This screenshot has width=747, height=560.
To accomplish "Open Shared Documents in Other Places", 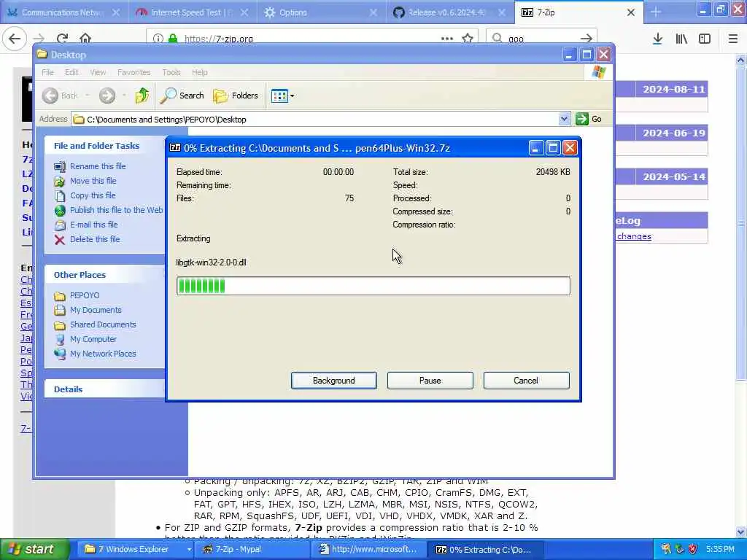I will (x=103, y=324).
